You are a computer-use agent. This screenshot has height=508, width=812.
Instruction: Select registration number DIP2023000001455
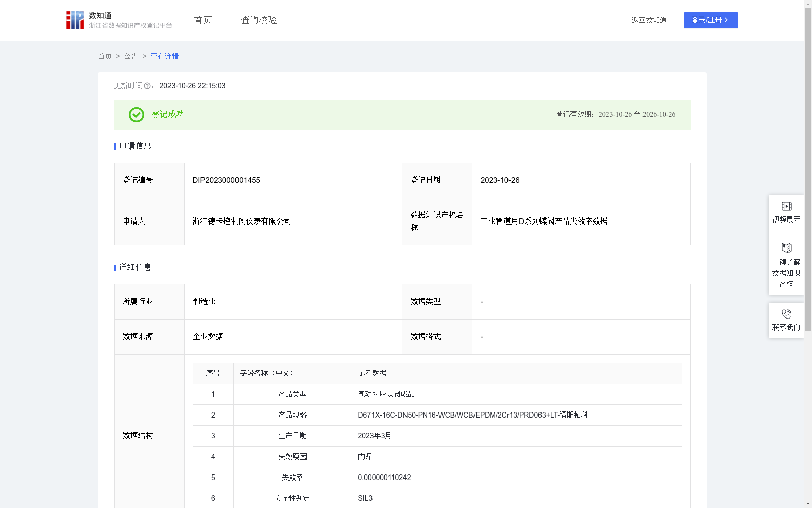[x=226, y=180]
